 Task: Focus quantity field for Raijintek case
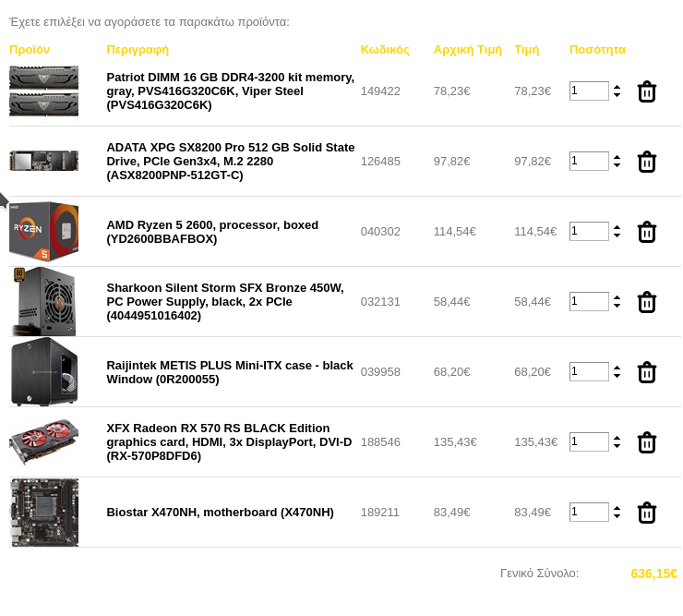[589, 371]
